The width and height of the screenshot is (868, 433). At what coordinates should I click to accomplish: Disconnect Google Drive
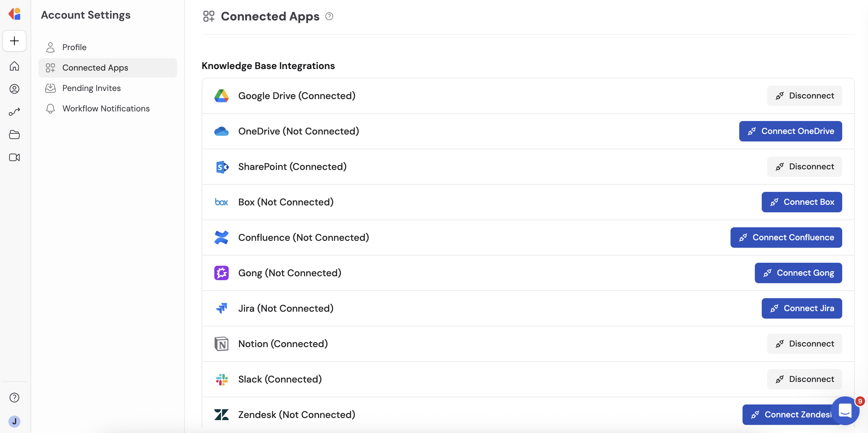pos(804,95)
